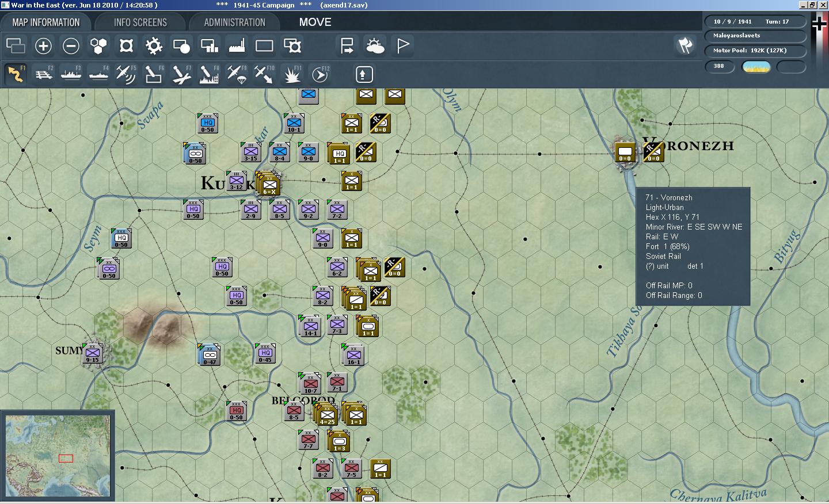This screenshot has height=504, width=829.
Task: Choose the air transport F9 parachute icon
Action: (x=237, y=74)
